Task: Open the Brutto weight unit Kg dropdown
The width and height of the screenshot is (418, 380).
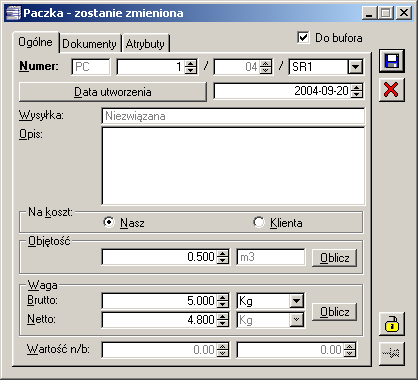Action: click(296, 301)
